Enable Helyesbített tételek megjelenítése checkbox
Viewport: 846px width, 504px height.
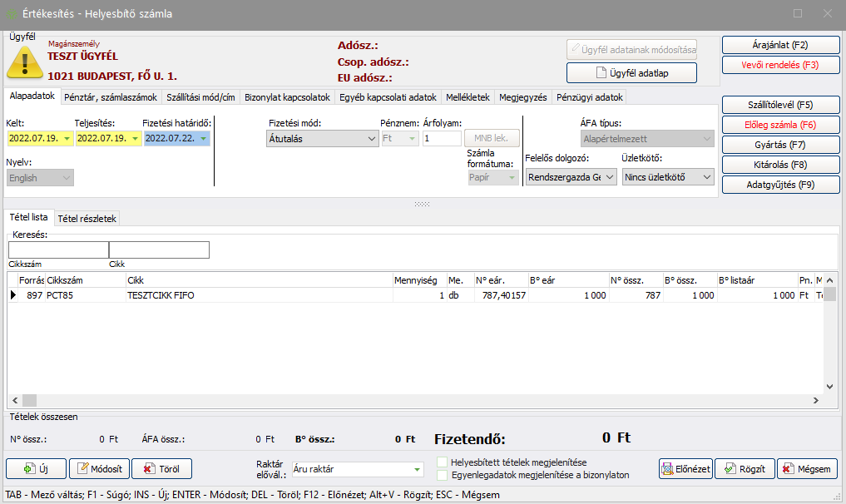443,462
